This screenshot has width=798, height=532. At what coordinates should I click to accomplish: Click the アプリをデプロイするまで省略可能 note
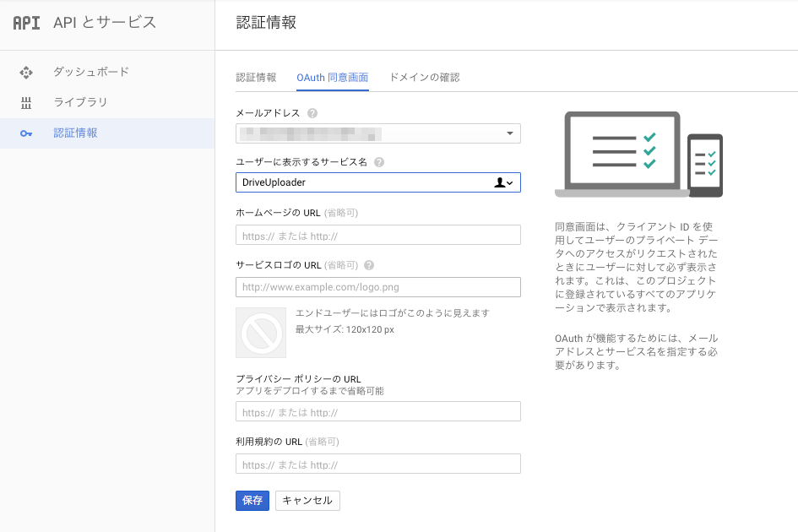(x=310, y=391)
